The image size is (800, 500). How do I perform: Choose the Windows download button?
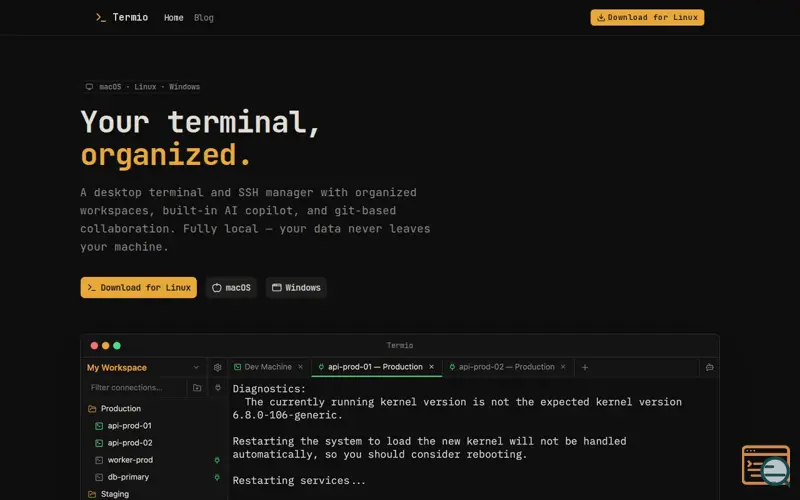[x=296, y=287]
